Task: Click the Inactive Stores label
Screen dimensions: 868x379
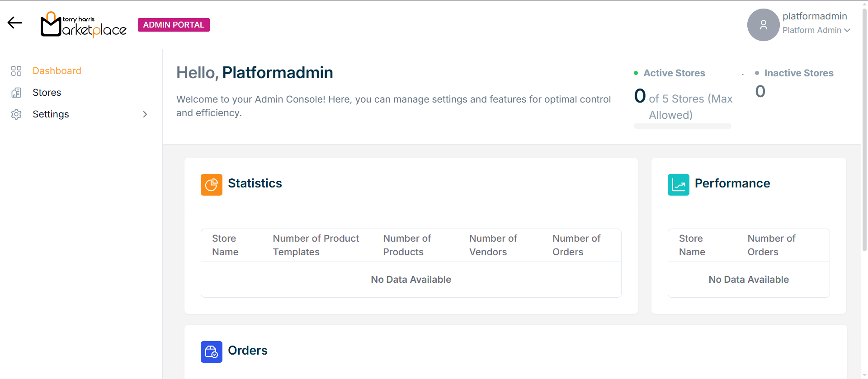Action: tap(798, 73)
